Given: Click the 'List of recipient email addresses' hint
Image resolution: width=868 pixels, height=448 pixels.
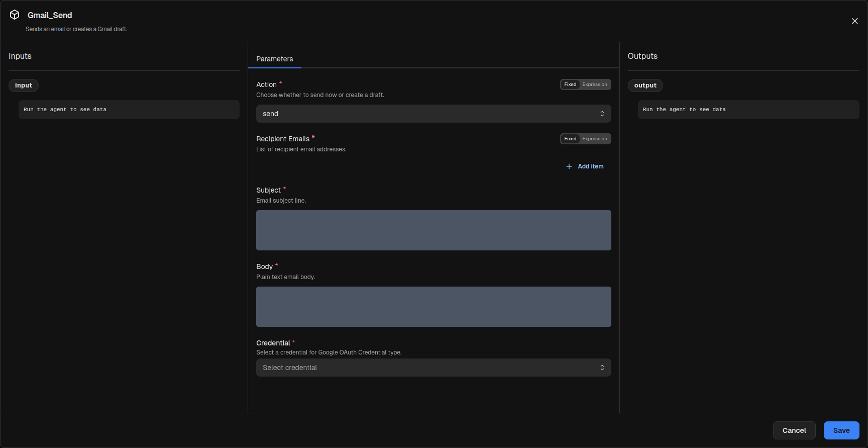Looking at the screenshot, I should (x=301, y=149).
